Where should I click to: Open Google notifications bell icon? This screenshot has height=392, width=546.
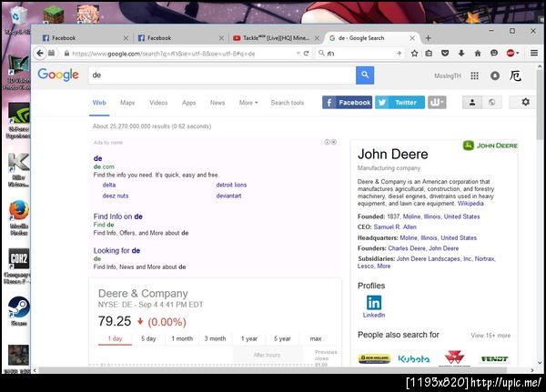(495, 75)
